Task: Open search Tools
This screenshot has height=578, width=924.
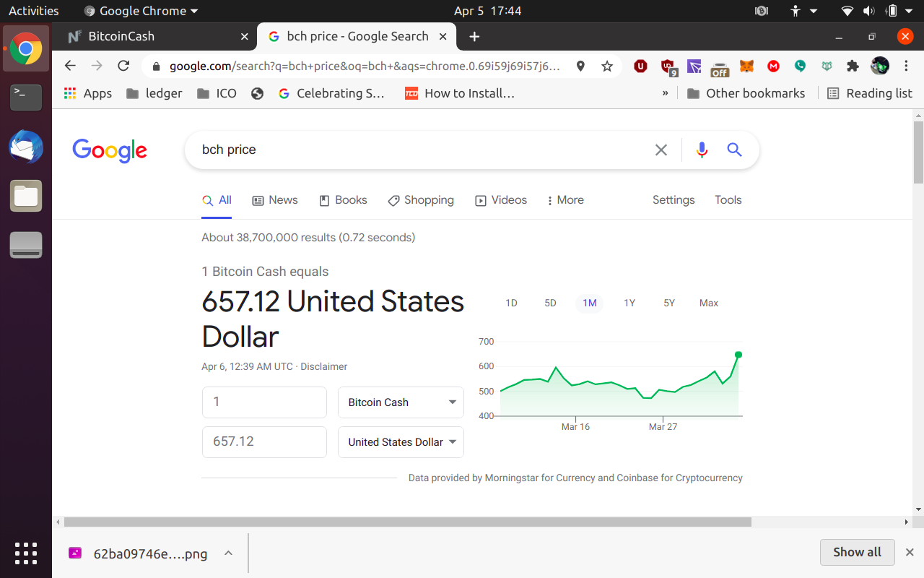Action: (728, 200)
